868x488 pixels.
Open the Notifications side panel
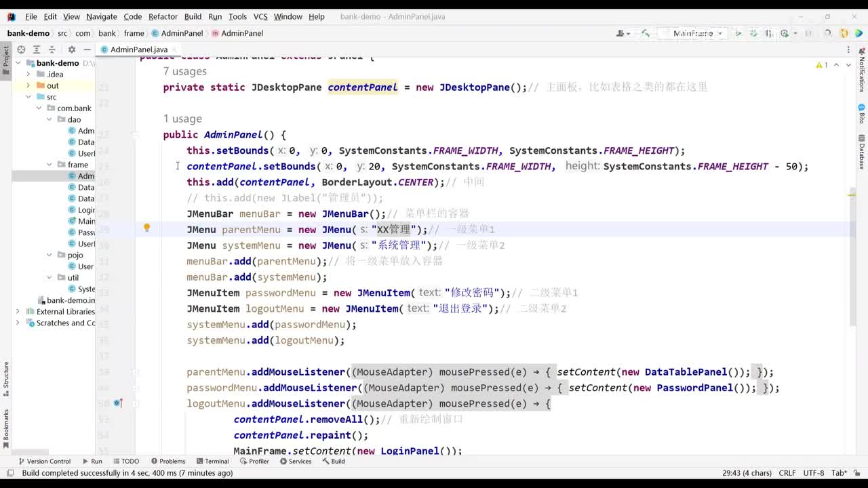coord(862,69)
